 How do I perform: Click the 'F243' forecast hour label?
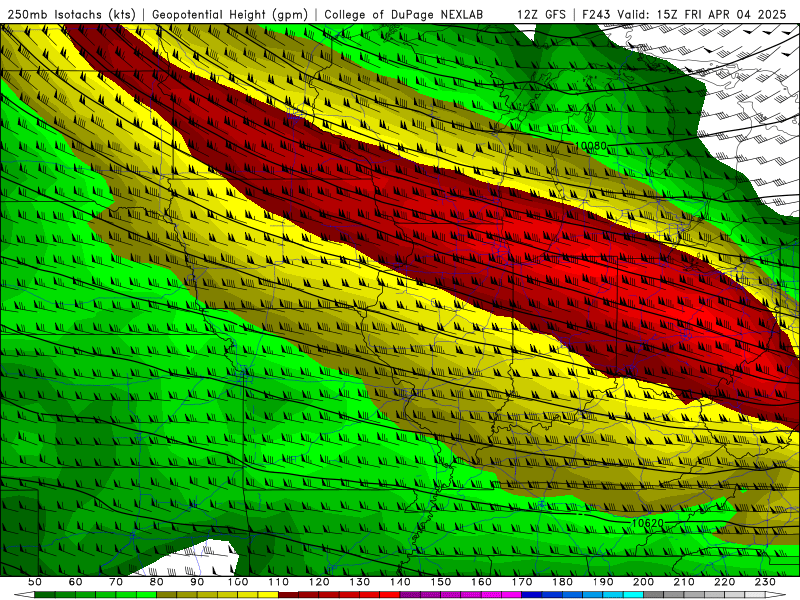pos(596,14)
